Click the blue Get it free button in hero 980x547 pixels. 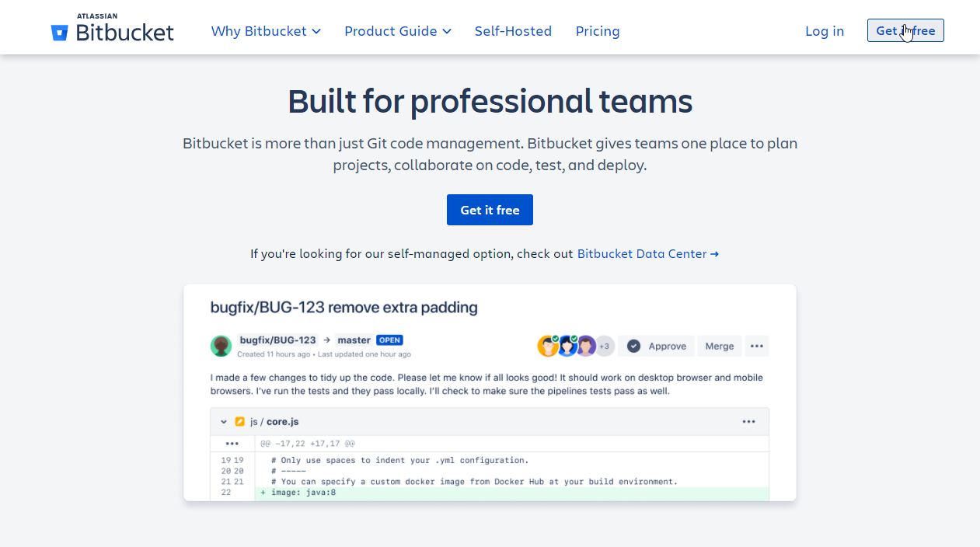(x=490, y=210)
